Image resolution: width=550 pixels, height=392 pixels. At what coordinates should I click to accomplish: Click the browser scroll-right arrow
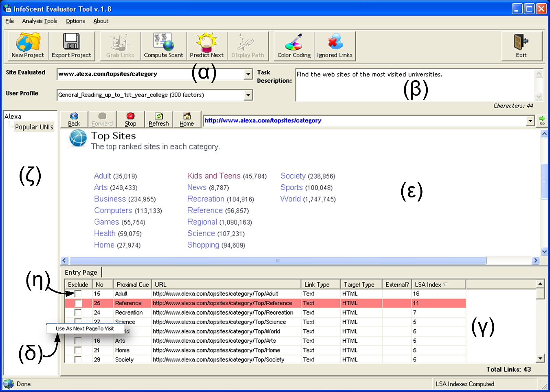tap(536, 261)
